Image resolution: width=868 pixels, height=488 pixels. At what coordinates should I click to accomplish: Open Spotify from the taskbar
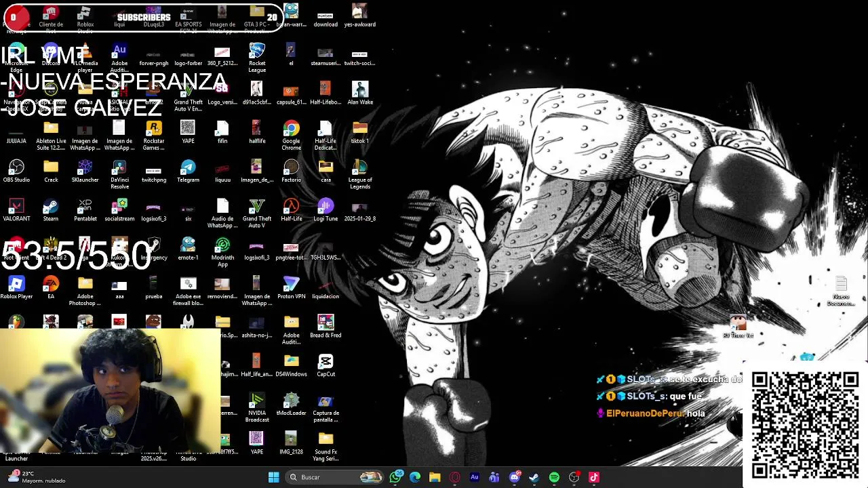pos(554,477)
